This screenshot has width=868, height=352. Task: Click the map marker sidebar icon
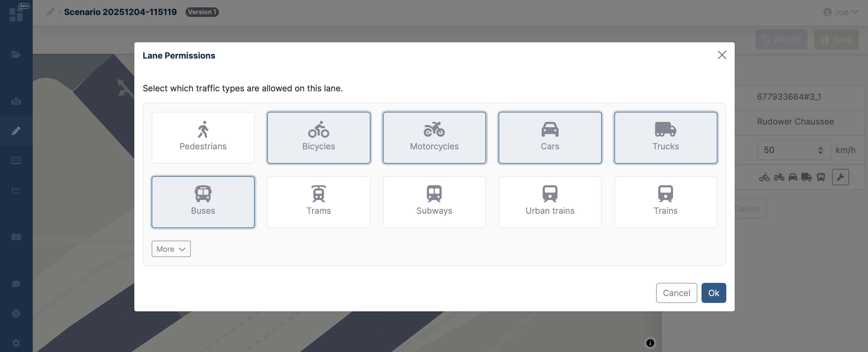click(x=16, y=101)
